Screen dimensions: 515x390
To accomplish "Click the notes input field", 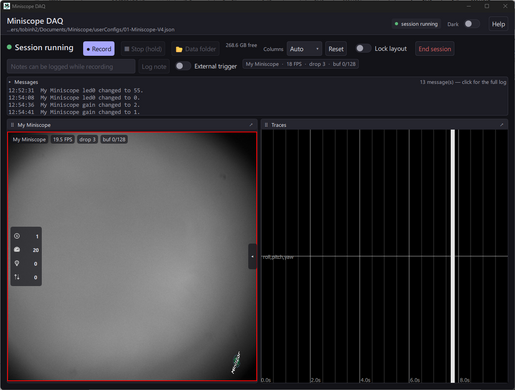I will (71, 67).
